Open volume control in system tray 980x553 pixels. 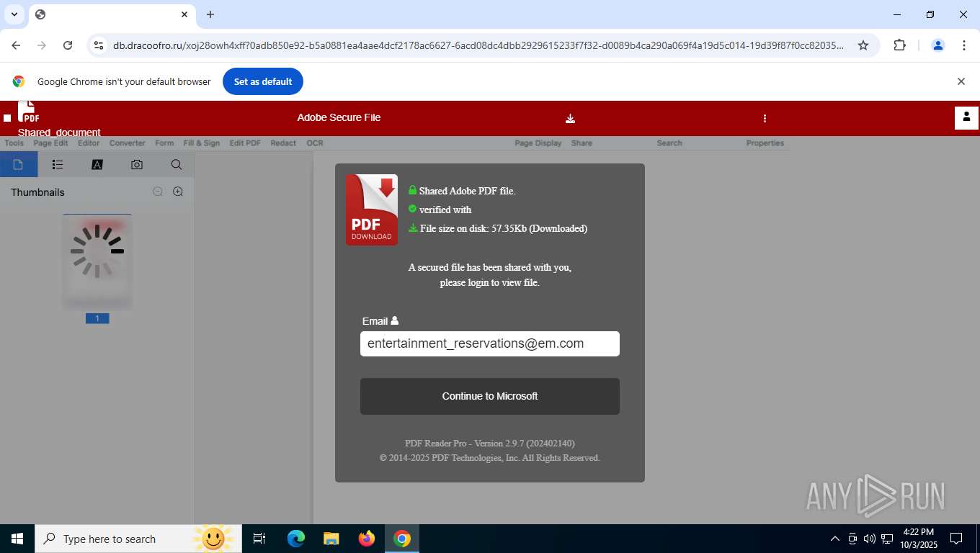tap(870, 539)
